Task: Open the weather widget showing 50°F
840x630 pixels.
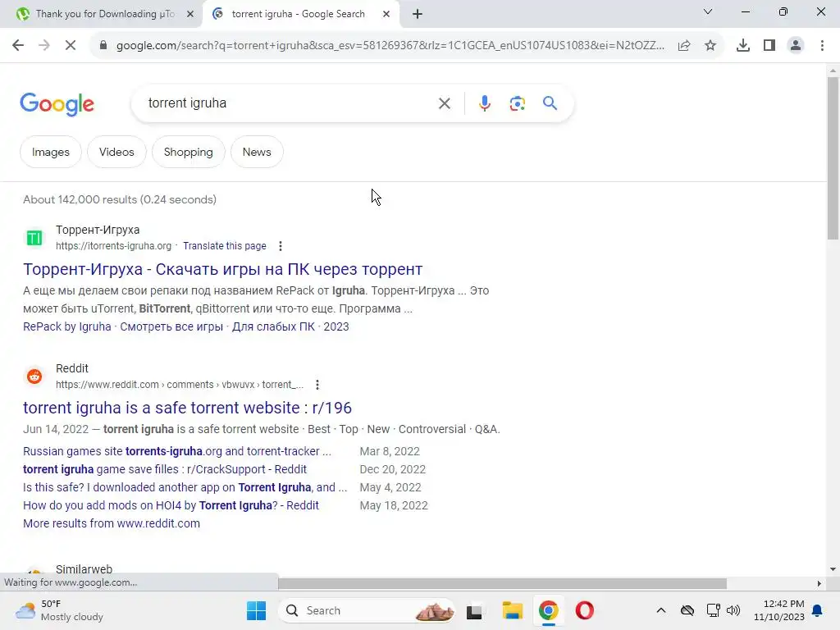Action: [59, 610]
